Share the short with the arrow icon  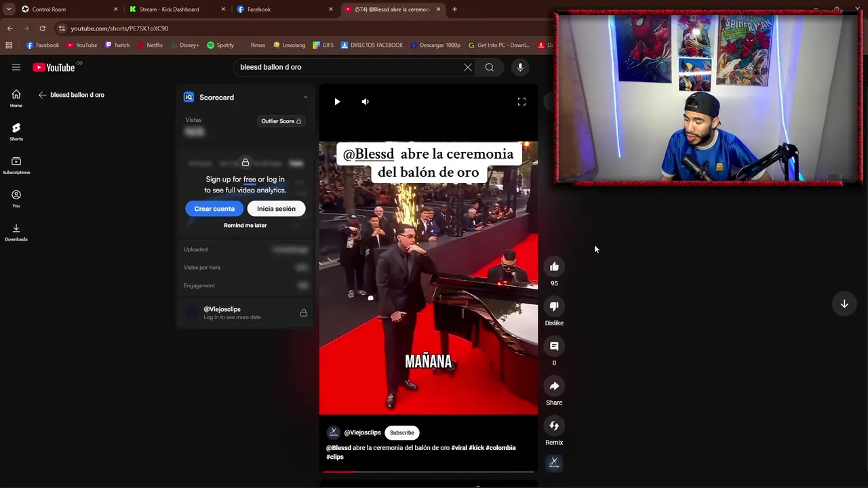(554, 386)
